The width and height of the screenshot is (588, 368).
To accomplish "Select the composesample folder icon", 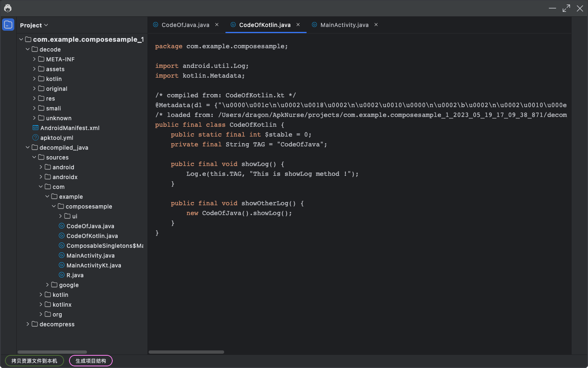I will click(x=61, y=206).
